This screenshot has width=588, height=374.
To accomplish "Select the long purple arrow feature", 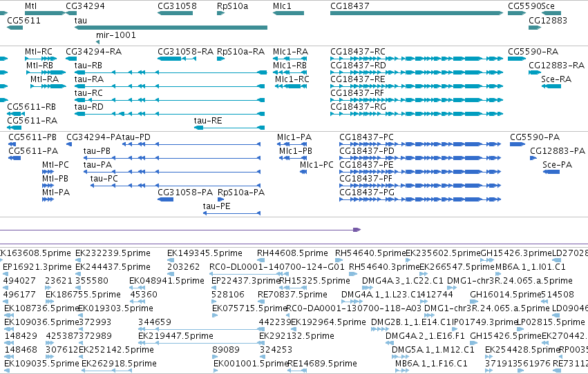I will pos(180,230).
